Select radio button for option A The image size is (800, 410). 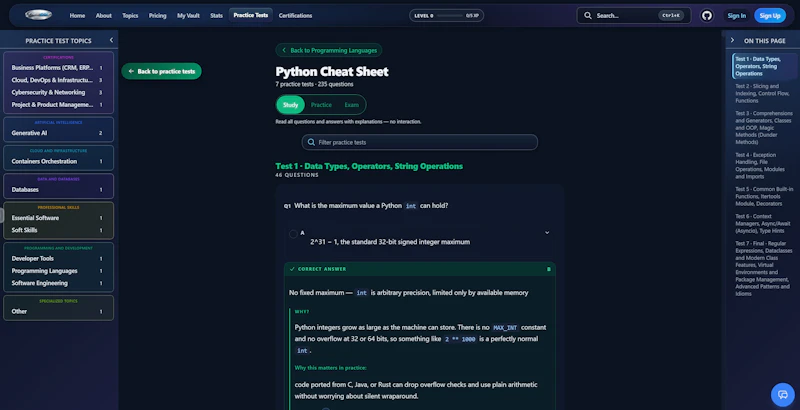pos(293,234)
